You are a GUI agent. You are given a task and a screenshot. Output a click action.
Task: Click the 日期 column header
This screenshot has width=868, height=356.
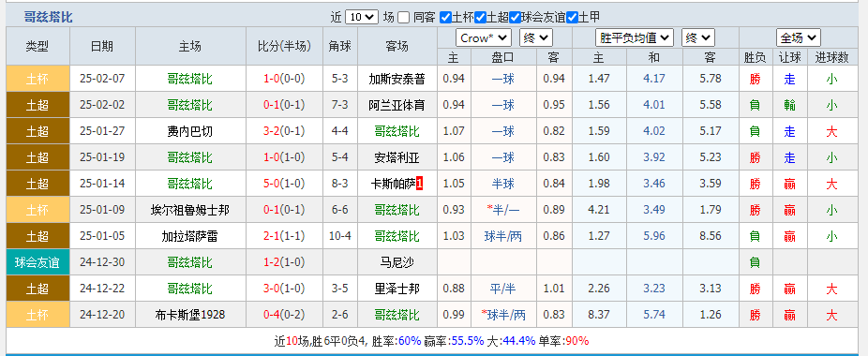point(102,46)
